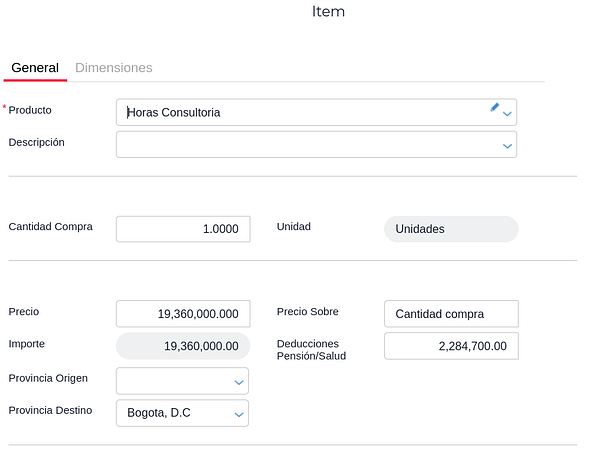This screenshot has height=476, width=602.
Task: Click the required Producto label
Action: coord(30,110)
